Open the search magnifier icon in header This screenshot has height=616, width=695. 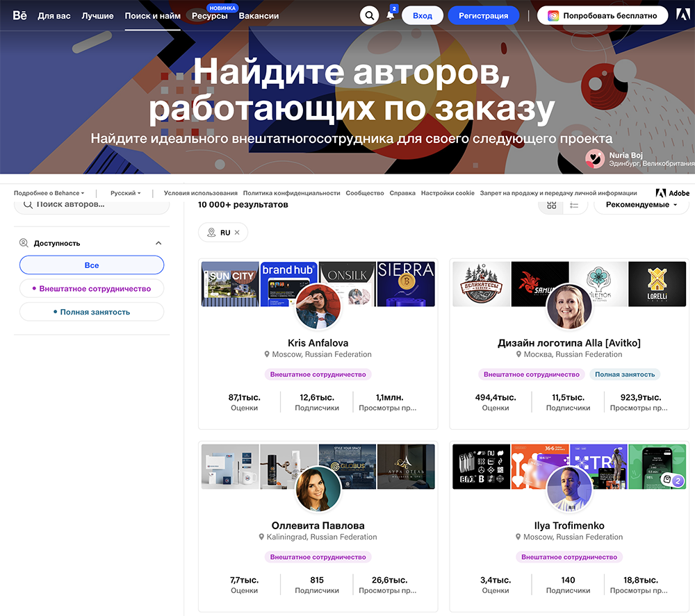(369, 15)
